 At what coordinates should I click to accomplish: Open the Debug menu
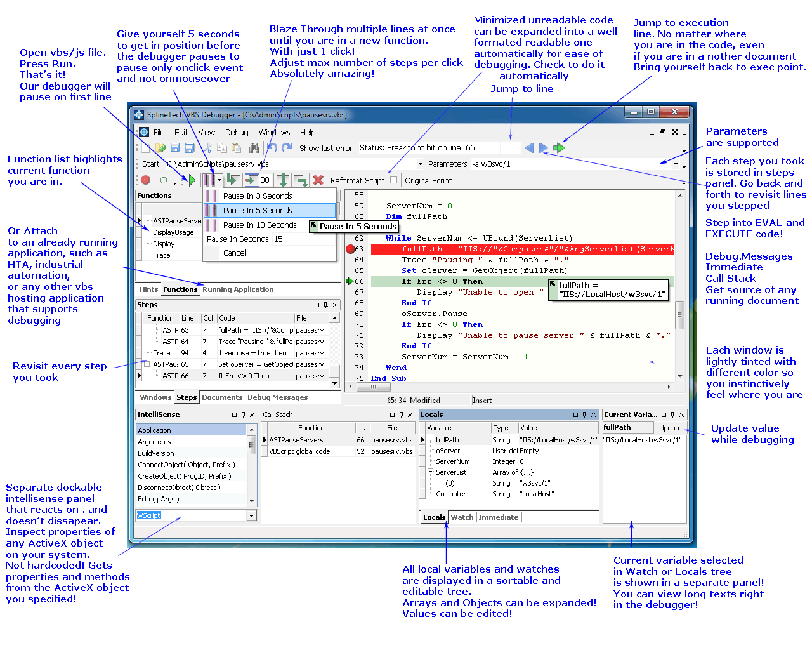point(237,133)
